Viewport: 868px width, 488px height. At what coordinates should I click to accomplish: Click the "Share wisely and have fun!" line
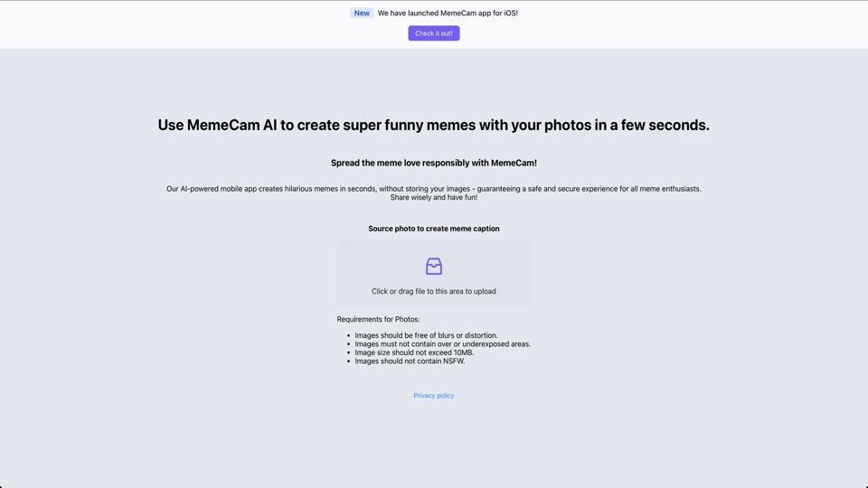click(433, 197)
